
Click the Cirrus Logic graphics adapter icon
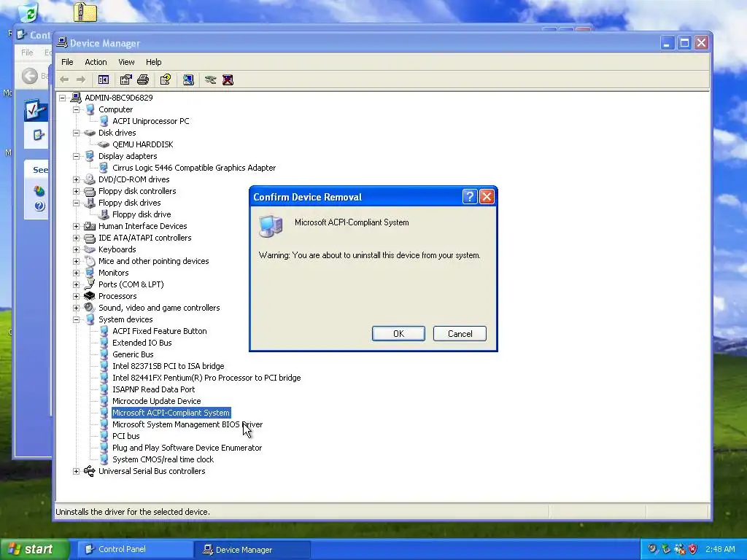pos(104,168)
